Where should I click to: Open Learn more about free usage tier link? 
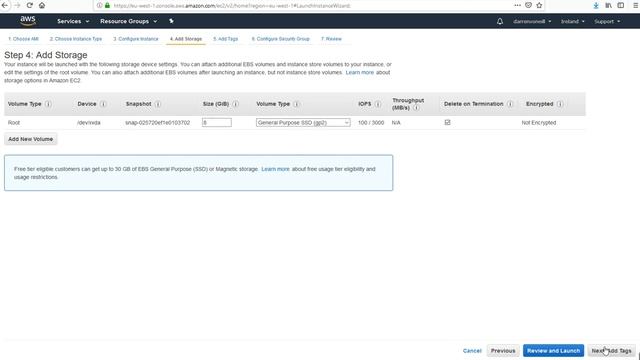coord(276,169)
